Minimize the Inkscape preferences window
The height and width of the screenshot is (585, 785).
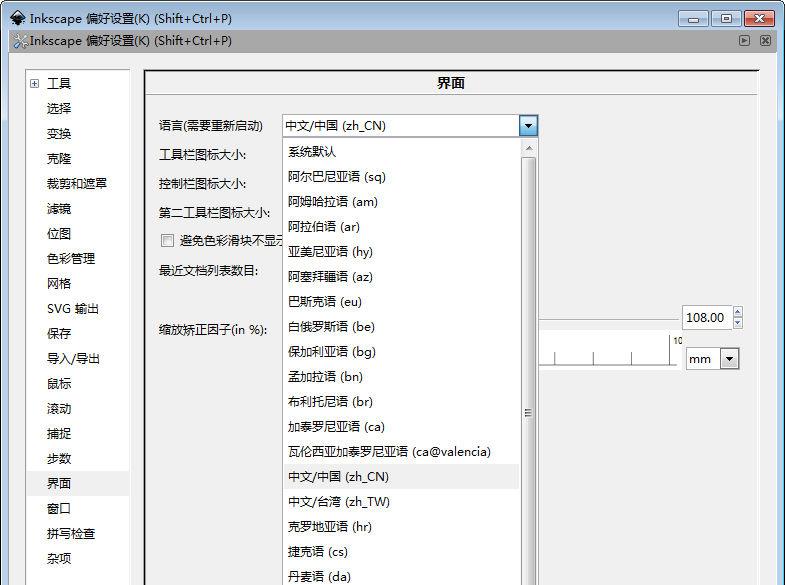pos(693,19)
